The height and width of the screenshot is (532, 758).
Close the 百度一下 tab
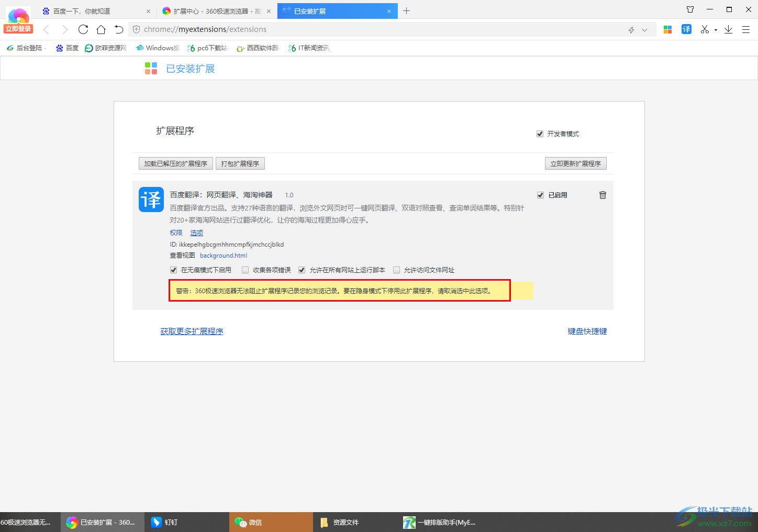point(148,11)
